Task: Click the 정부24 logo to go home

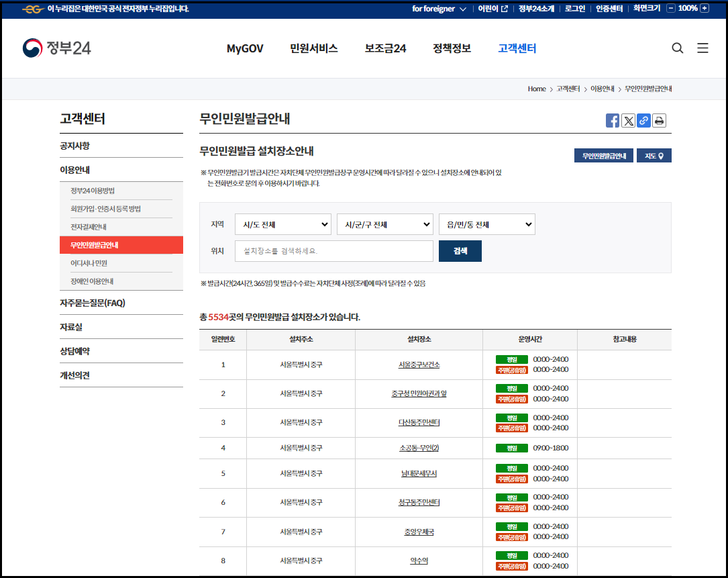Action: [56, 48]
